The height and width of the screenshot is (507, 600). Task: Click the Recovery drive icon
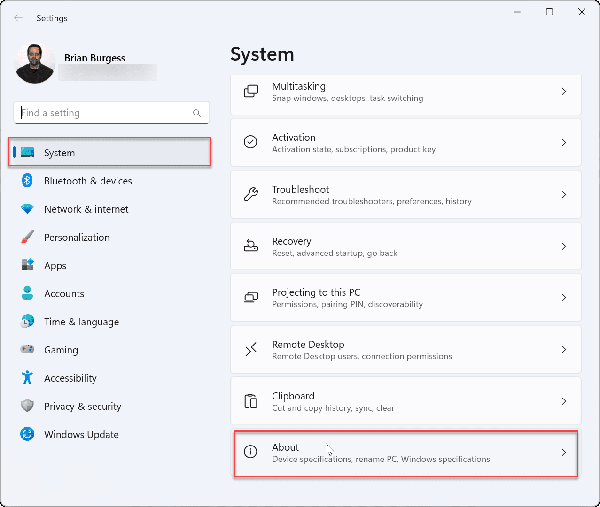pos(251,246)
